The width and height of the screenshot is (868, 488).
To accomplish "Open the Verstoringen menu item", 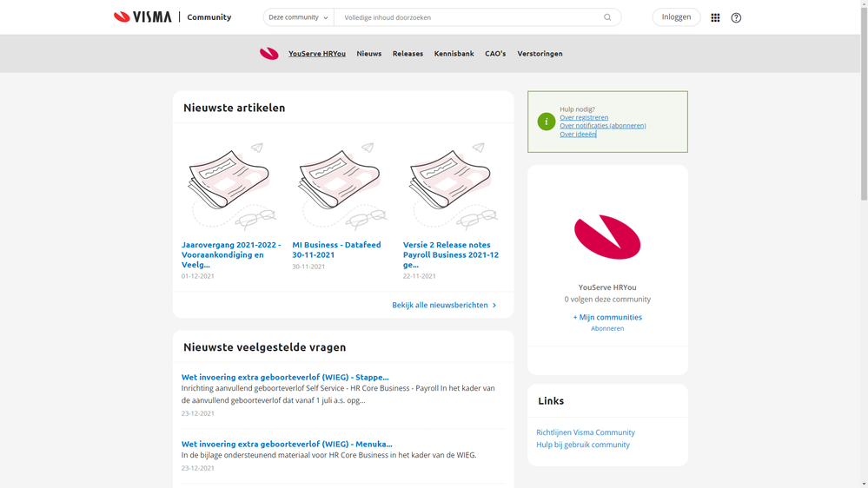I will click(540, 54).
